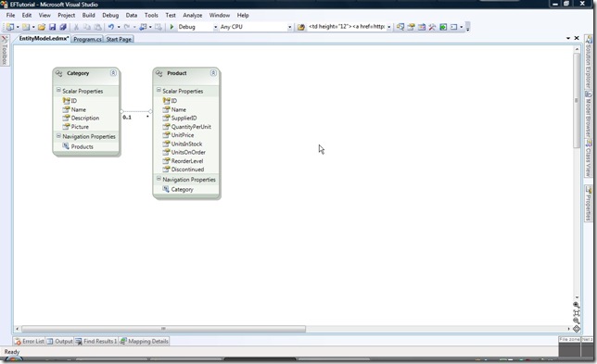This screenshot has width=597, height=364.
Task: Collapse Category Navigation Properties section
Action: (x=58, y=135)
